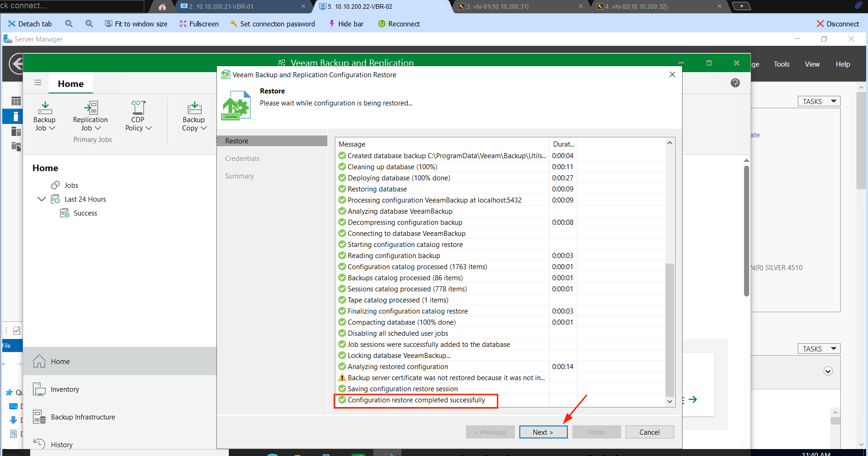Select the Home ribbon tab in Veeam

[71, 84]
